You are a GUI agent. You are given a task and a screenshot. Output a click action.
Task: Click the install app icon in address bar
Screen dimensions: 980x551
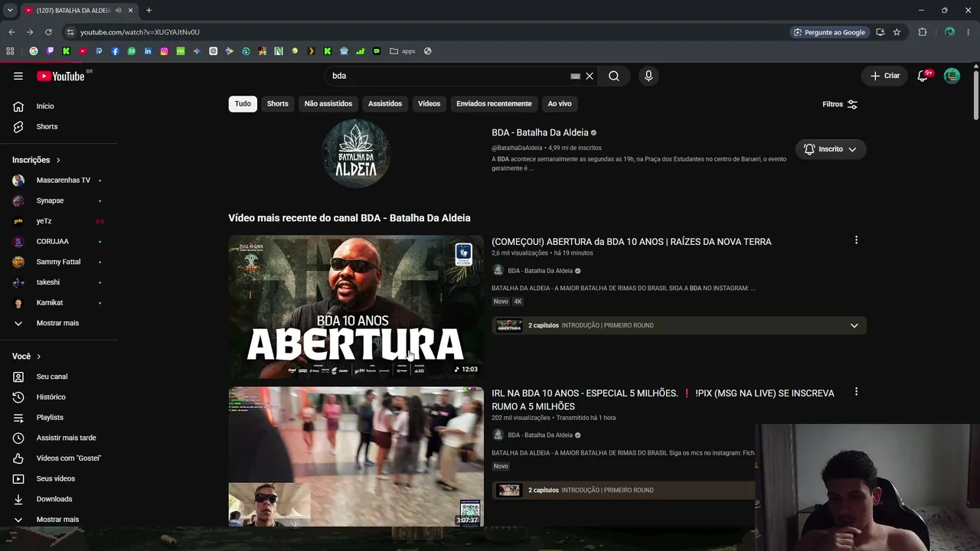880,32
